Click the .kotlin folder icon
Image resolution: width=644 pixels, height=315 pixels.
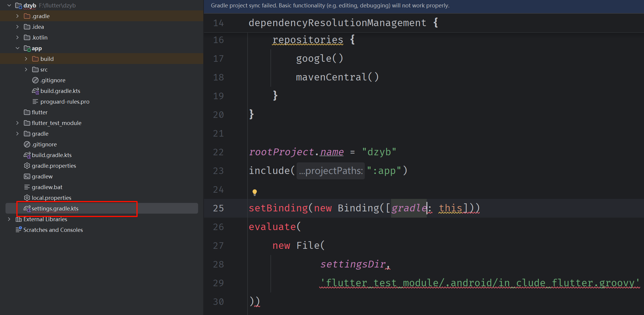[x=27, y=37]
